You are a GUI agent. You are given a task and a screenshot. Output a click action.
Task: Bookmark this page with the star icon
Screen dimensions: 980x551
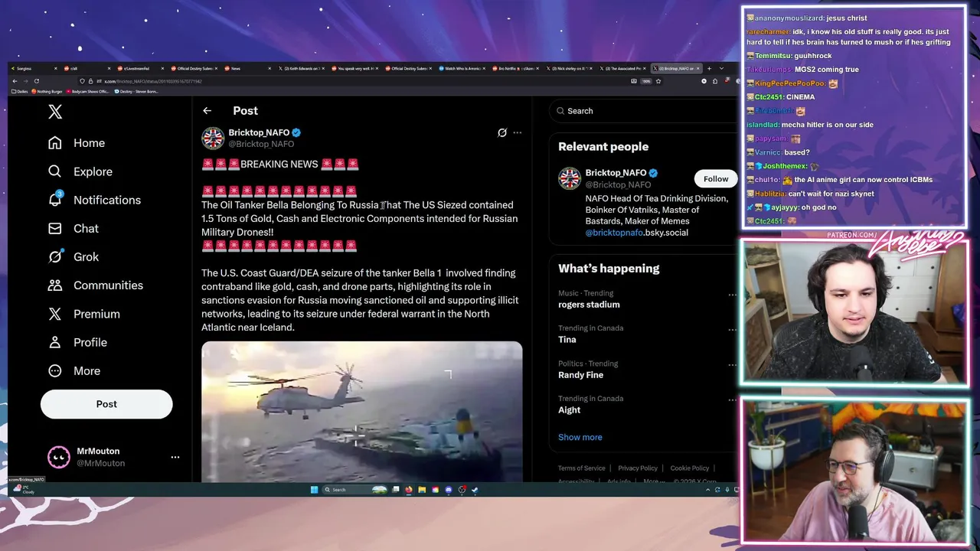(x=658, y=81)
